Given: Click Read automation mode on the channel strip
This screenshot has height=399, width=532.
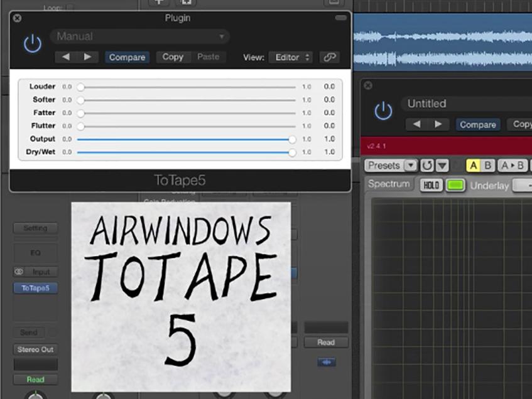Looking at the screenshot, I should [35, 380].
